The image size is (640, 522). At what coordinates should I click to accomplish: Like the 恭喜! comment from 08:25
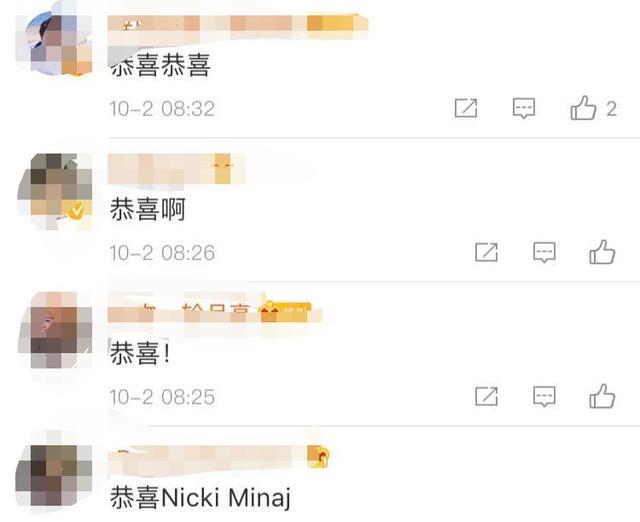tap(602, 396)
